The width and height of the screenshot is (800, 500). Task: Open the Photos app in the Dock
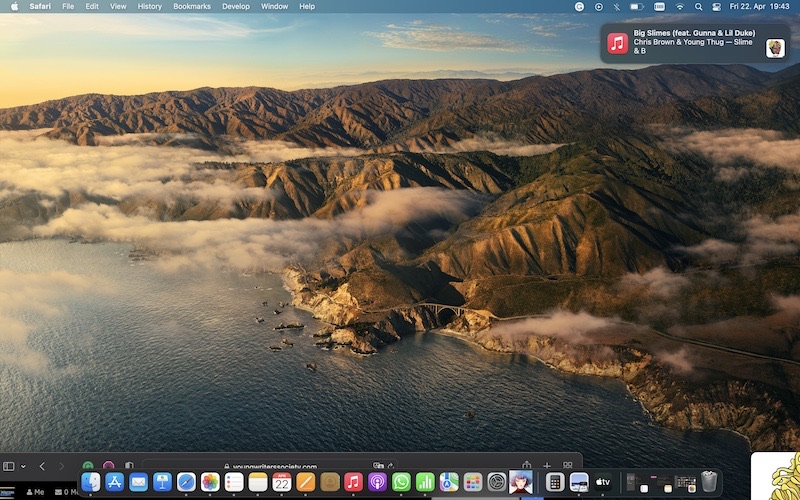pos(210,482)
